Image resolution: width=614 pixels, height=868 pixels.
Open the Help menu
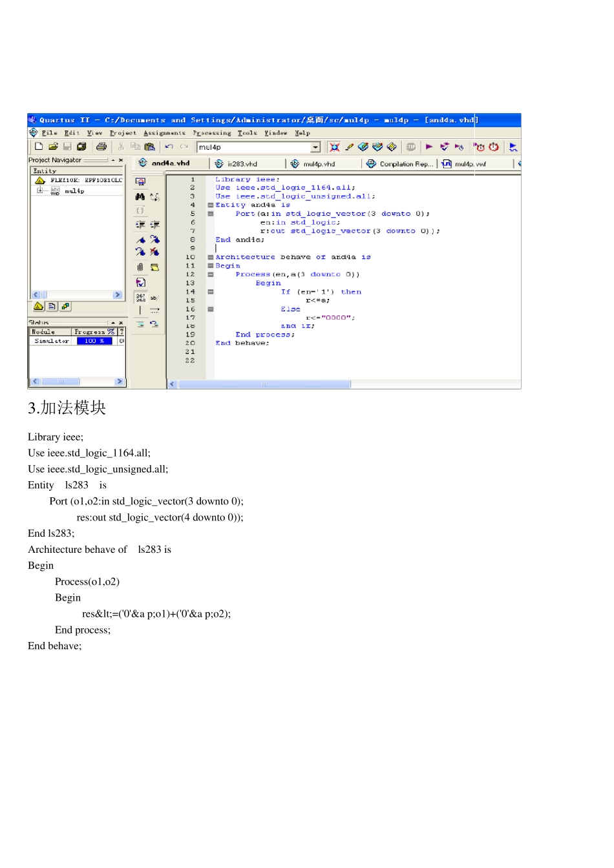(302, 133)
